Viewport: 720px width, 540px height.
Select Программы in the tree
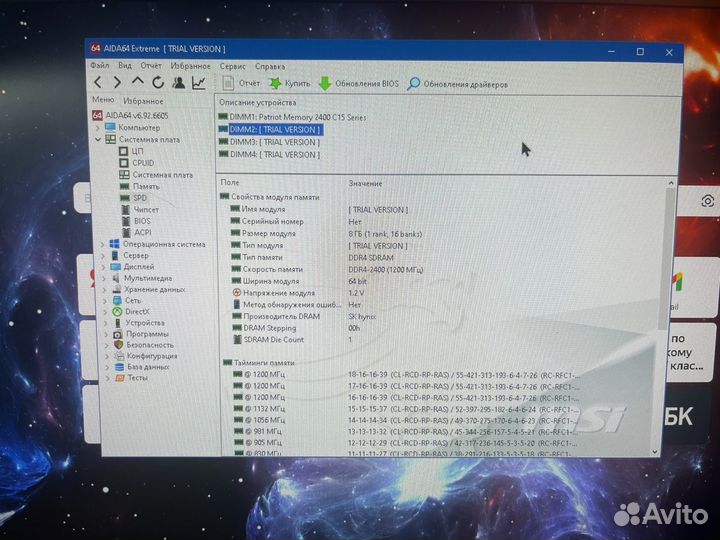pos(141,334)
